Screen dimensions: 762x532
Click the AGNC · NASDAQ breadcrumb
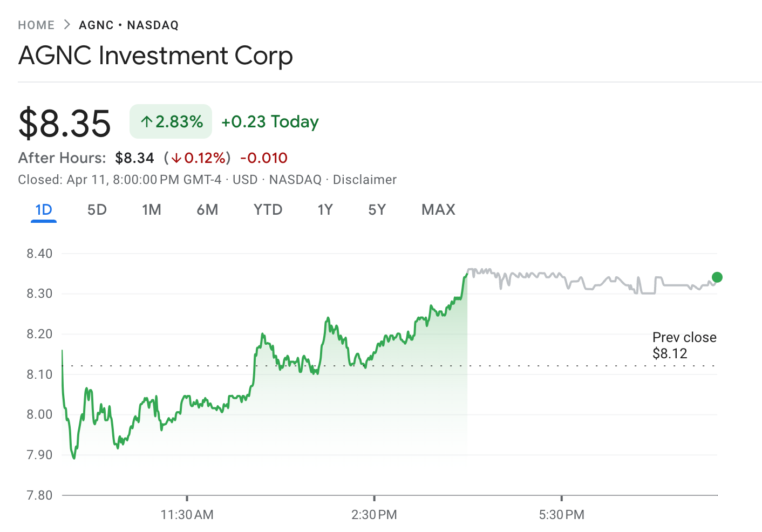[x=128, y=25]
